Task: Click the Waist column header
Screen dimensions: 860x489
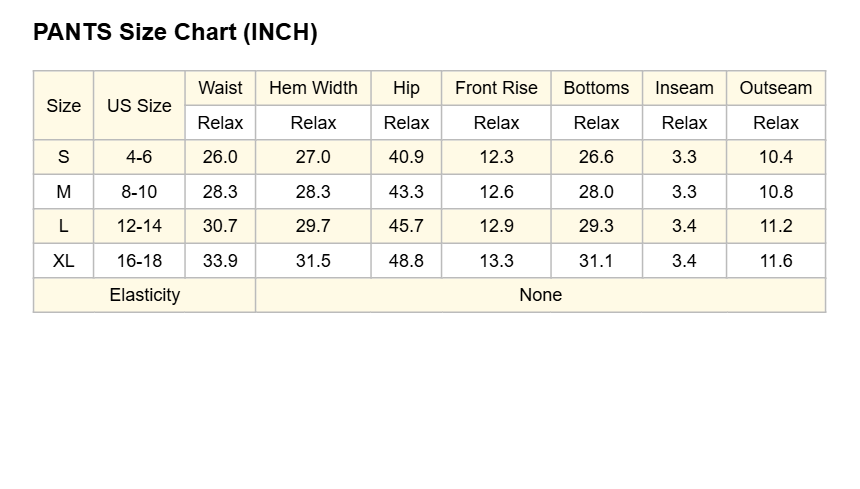Action: pyautogui.click(x=220, y=88)
